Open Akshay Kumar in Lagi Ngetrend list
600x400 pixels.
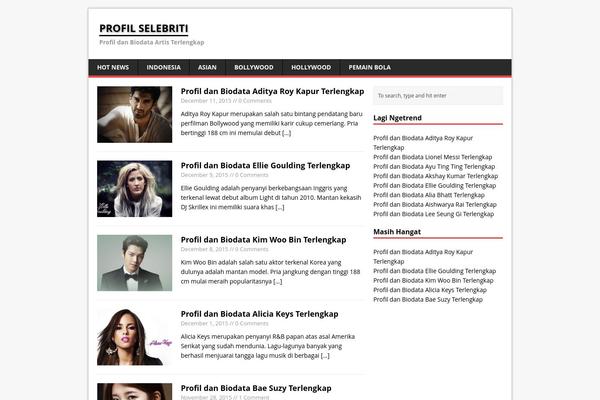click(x=435, y=176)
